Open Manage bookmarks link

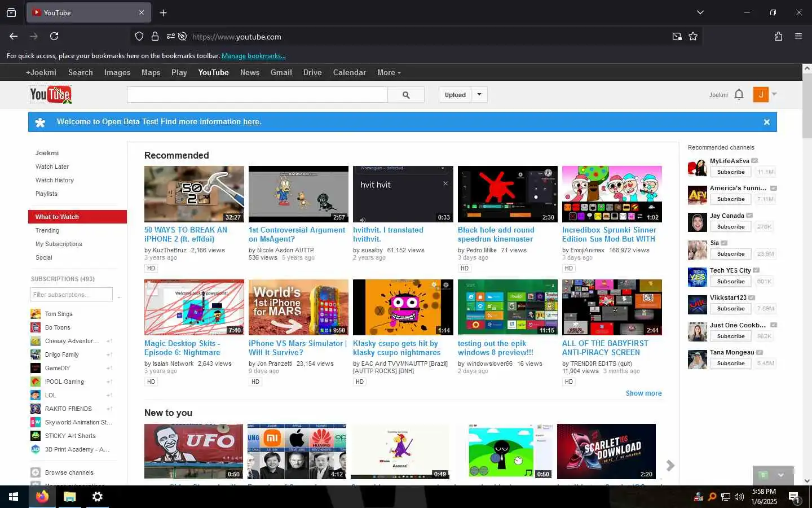point(254,56)
